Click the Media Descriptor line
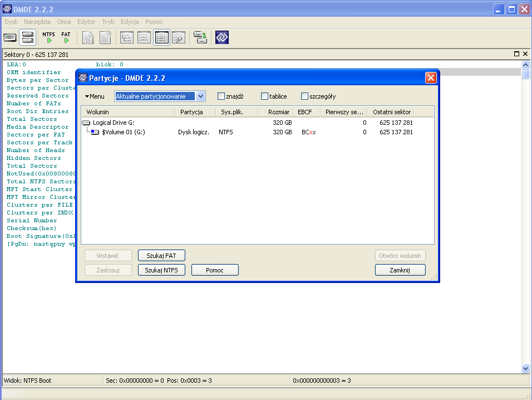The image size is (532, 400). click(37, 127)
